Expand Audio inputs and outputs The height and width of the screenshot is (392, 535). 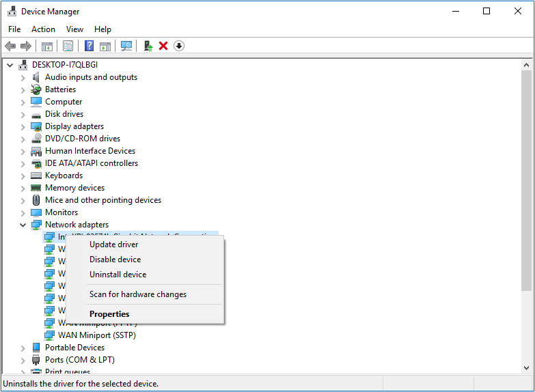click(23, 78)
